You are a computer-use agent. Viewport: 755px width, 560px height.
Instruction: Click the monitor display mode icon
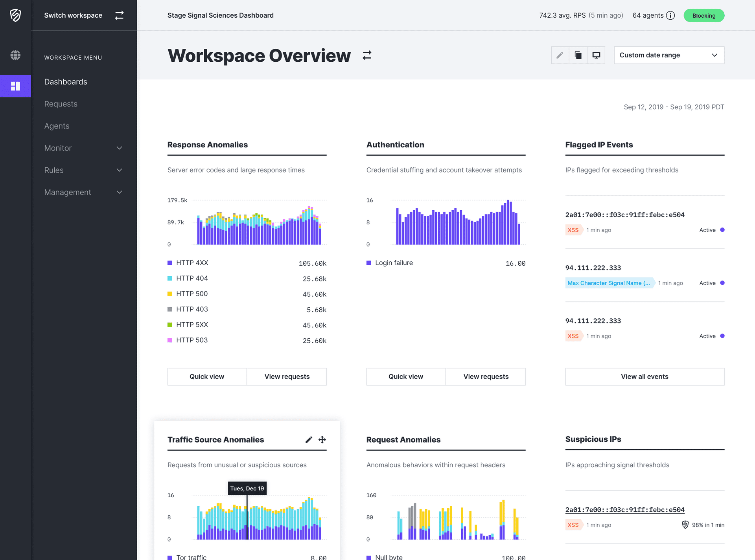pyautogui.click(x=596, y=55)
